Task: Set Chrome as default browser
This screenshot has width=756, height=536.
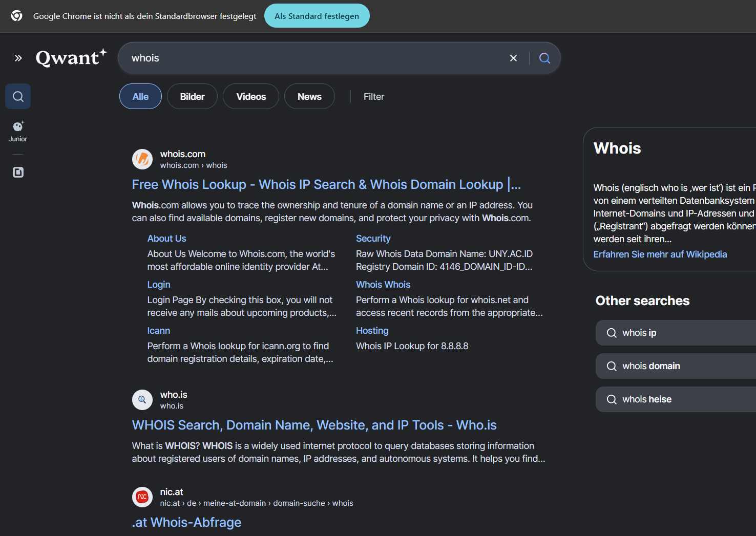Action: tap(317, 16)
